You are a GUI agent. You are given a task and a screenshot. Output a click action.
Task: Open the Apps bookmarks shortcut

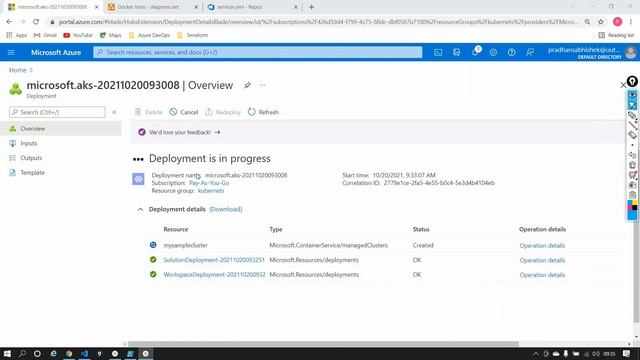click(17, 35)
